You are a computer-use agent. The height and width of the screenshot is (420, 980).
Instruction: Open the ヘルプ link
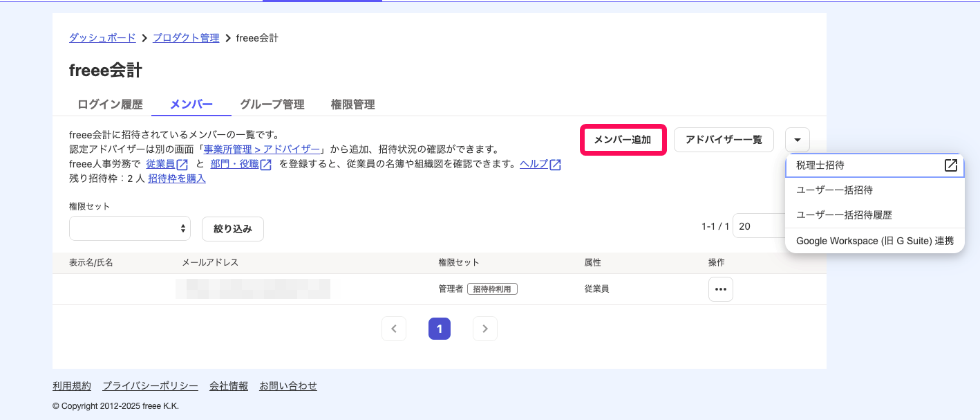point(534,164)
